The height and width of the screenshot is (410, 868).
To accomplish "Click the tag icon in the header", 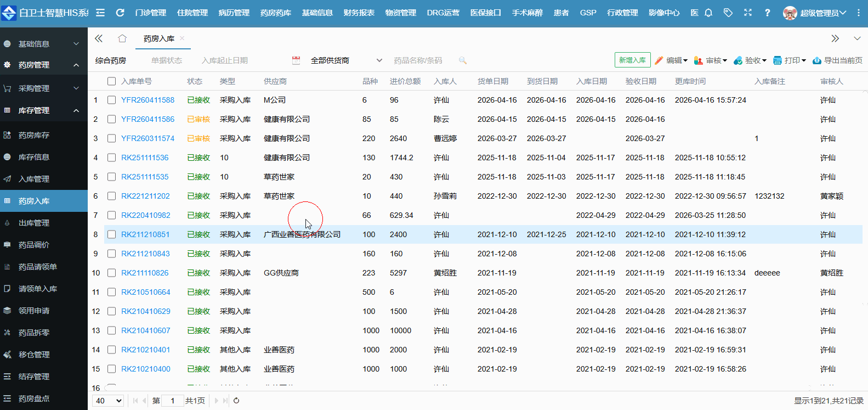I will [728, 13].
